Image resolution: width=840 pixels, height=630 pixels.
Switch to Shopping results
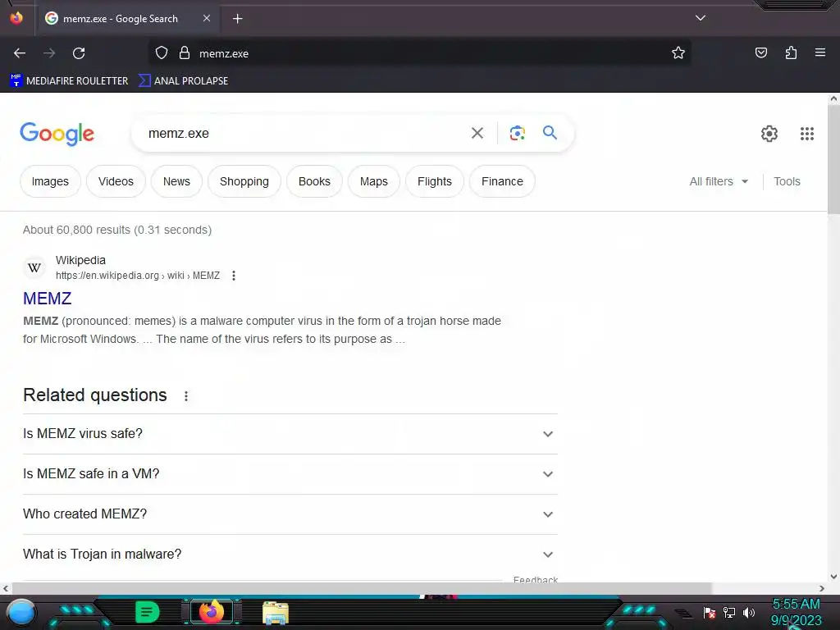pos(244,181)
